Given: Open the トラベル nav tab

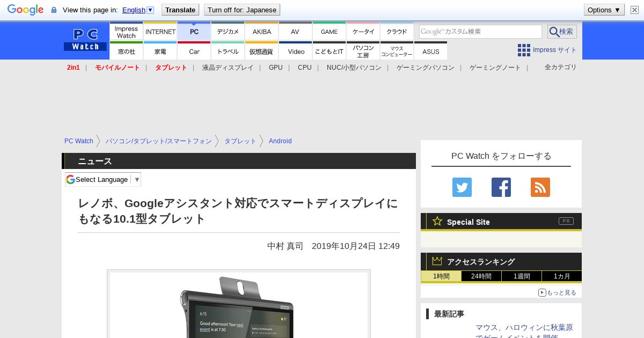Looking at the screenshot, I should 228,51.
